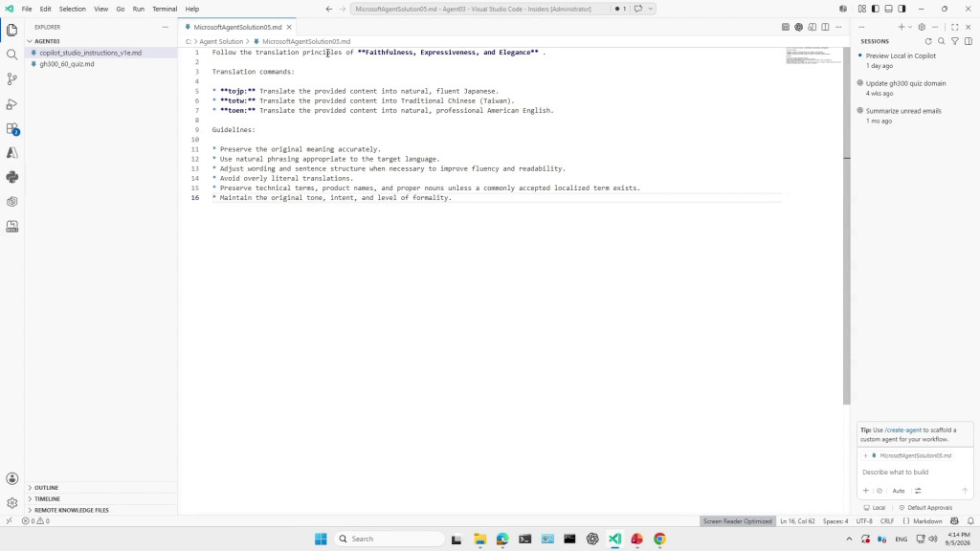Open preview to the side

(812, 27)
